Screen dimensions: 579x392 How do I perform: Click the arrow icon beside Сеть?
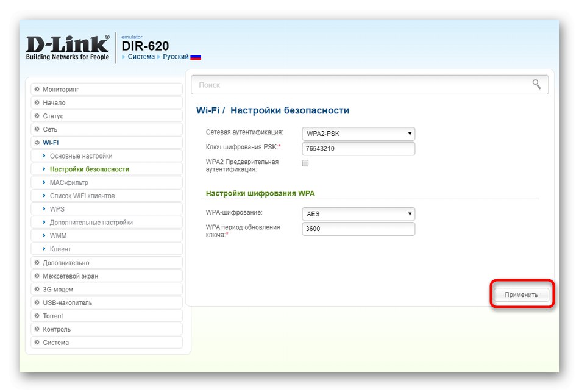37,129
